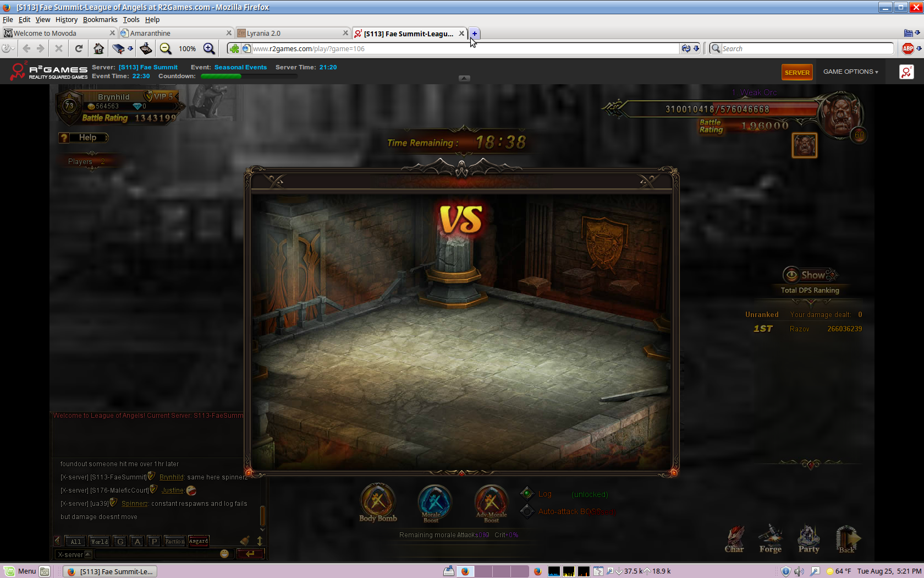Activate the Body Bomb skill

tap(378, 500)
